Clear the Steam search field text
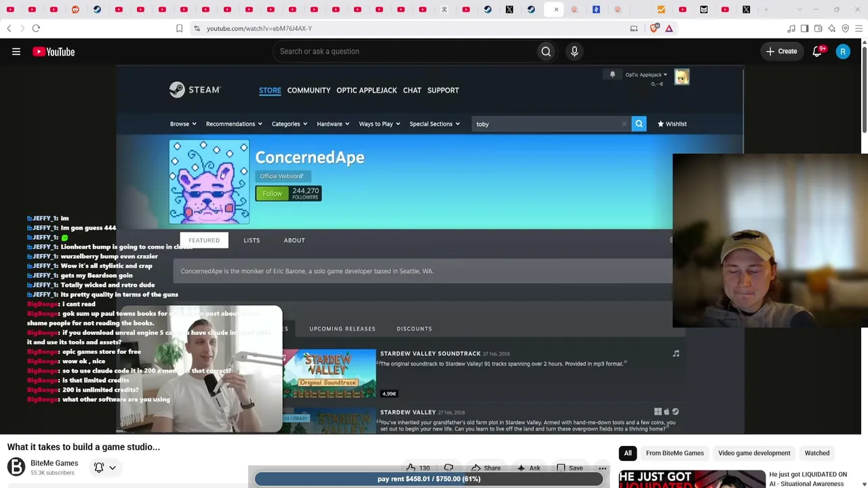Image resolution: width=868 pixels, height=488 pixels. (625, 124)
